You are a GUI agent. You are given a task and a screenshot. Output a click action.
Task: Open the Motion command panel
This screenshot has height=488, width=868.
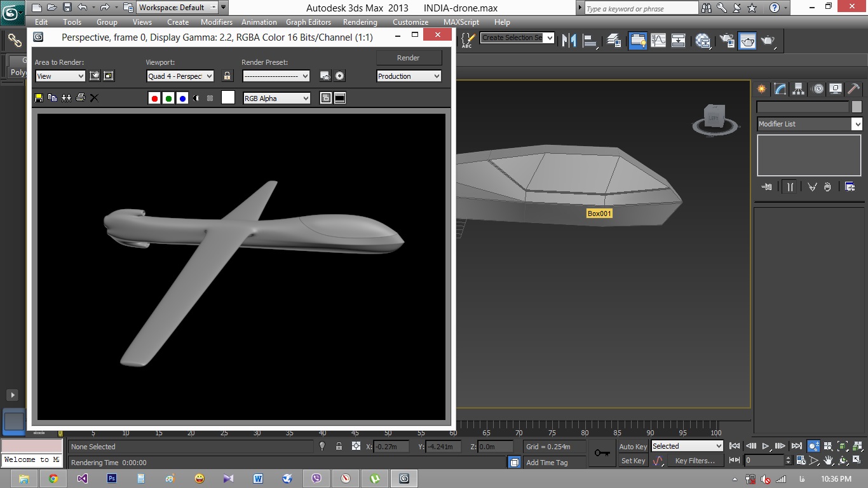click(818, 89)
